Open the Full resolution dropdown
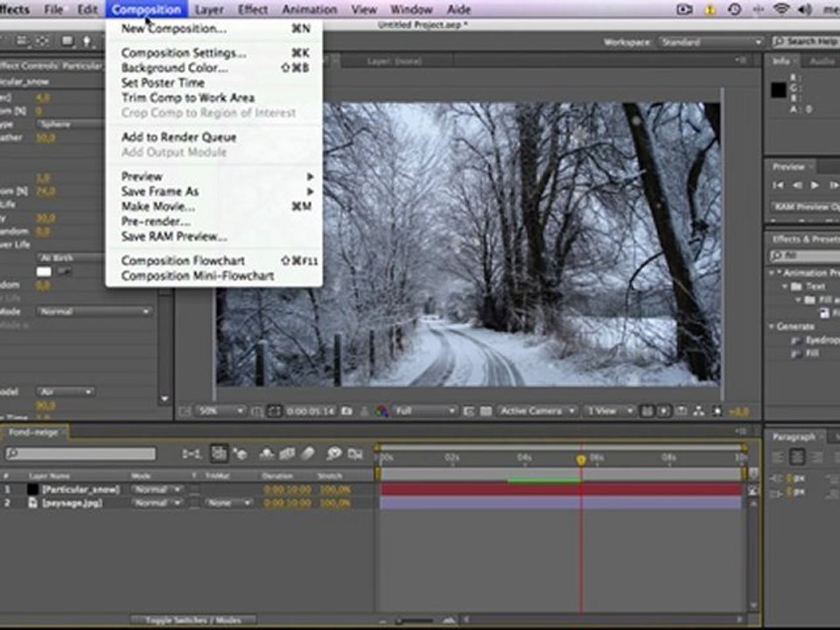This screenshot has height=630, width=840. coord(424,411)
